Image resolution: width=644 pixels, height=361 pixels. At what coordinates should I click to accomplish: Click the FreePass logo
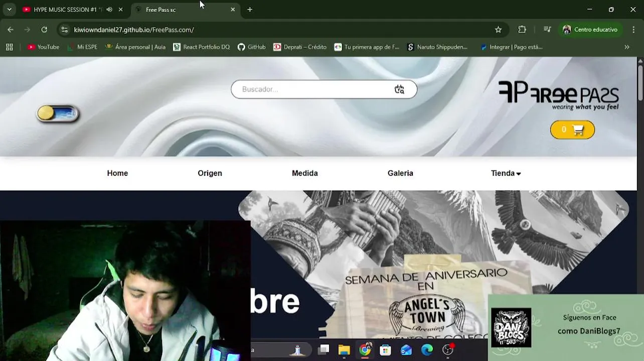(558, 95)
